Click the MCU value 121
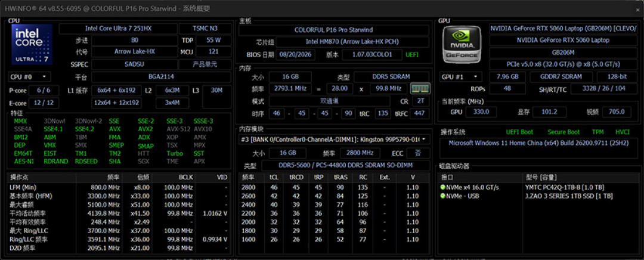The height and width of the screenshot is (260, 644). (213, 52)
